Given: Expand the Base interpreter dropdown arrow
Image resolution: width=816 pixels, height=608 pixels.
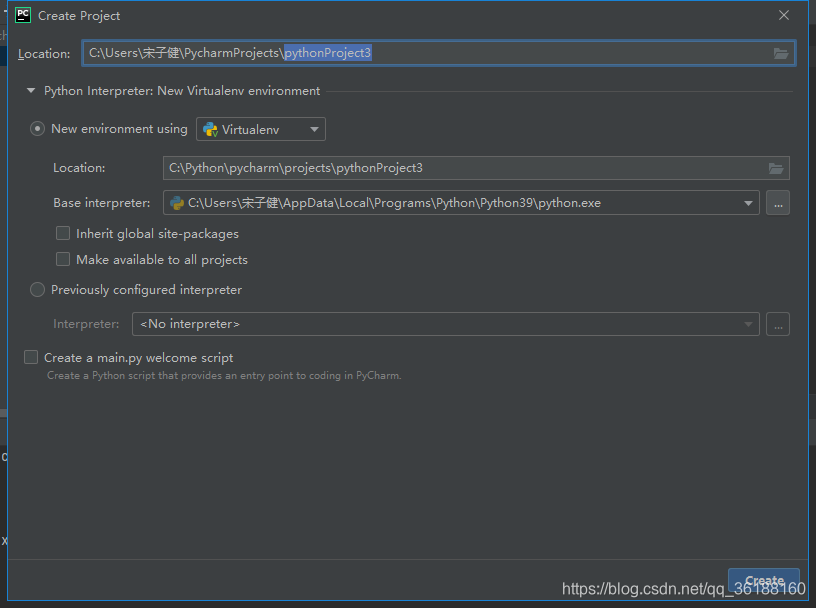Looking at the screenshot, I should 748,203.
